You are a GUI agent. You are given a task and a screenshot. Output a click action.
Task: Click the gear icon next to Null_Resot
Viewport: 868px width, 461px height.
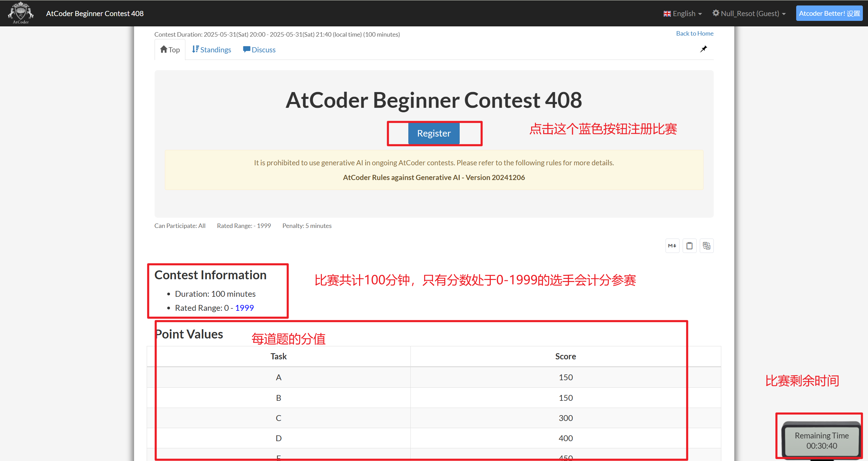click(x=716, y=13)
